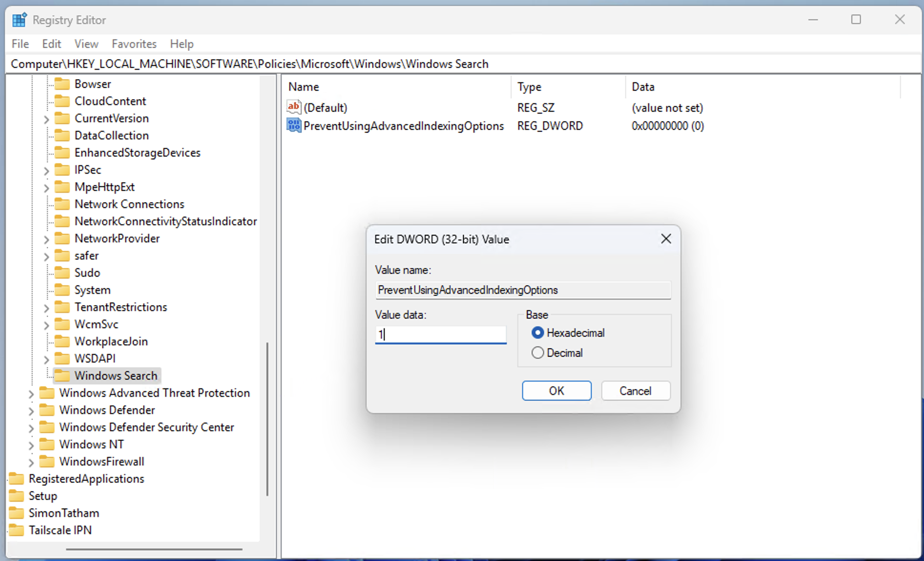The height and width of the screenshot is (561, 924).
Task: Click the DWORD icon beside PreventUsingAdvancedIndexingOptions
Action: [294, 125]
